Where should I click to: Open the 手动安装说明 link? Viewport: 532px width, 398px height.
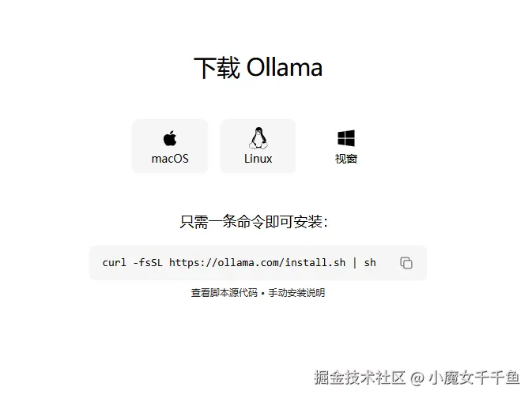296,292
